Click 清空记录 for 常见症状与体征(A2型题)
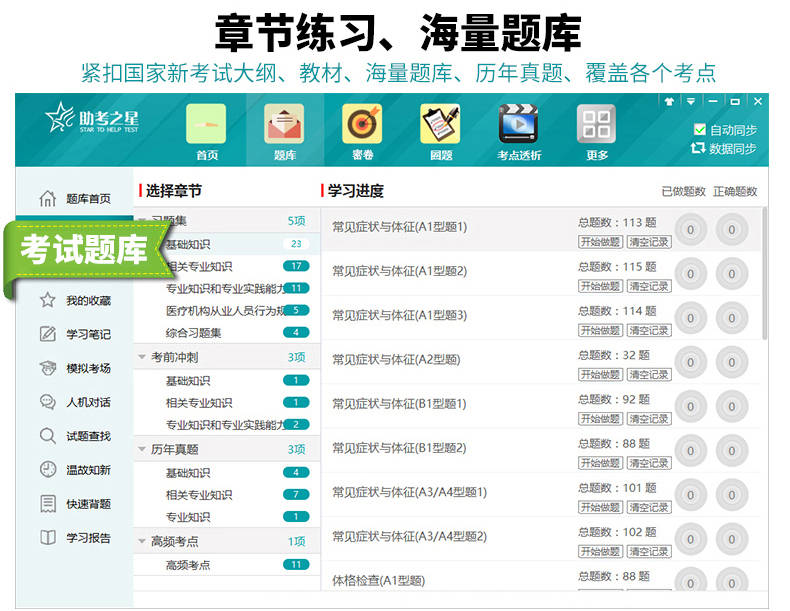This screenshot has width=790, height=611. 648,375
